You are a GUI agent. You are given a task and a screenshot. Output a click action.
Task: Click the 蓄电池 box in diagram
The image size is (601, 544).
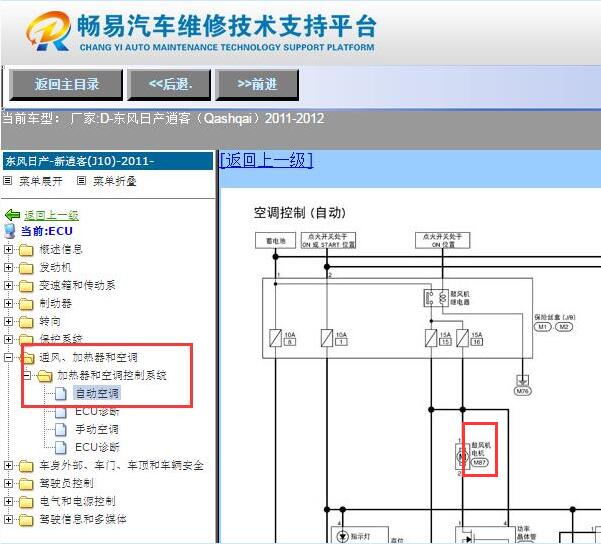coord(276,241)
